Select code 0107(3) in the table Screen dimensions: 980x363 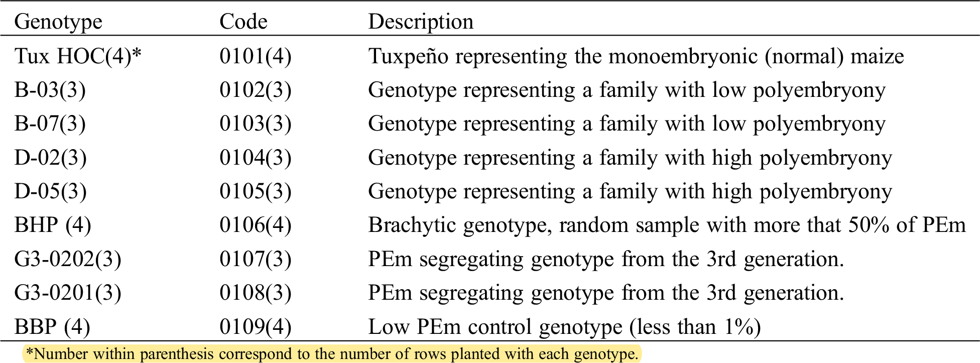tap(255, 259)
